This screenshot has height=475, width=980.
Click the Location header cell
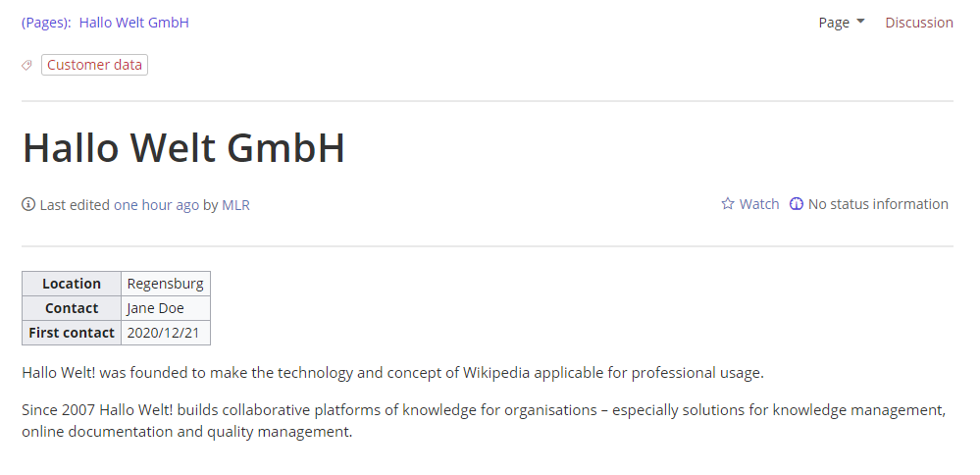tap(72, 284)
